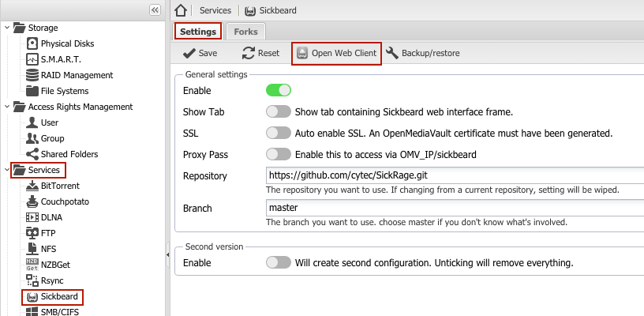Click the NZBGet icon in tree
Screen dimensions: 644x316
(x=32, y=265)
